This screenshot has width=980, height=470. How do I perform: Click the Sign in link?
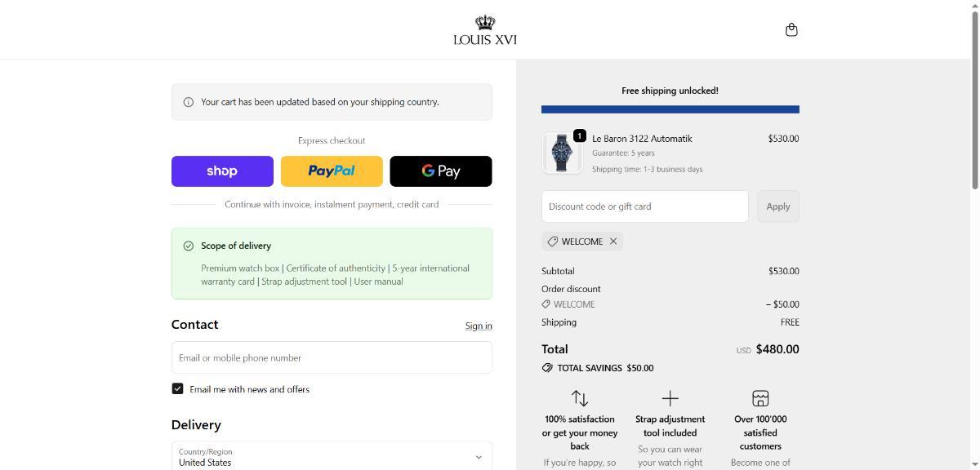pyautogui.click(x=479, y=326)
